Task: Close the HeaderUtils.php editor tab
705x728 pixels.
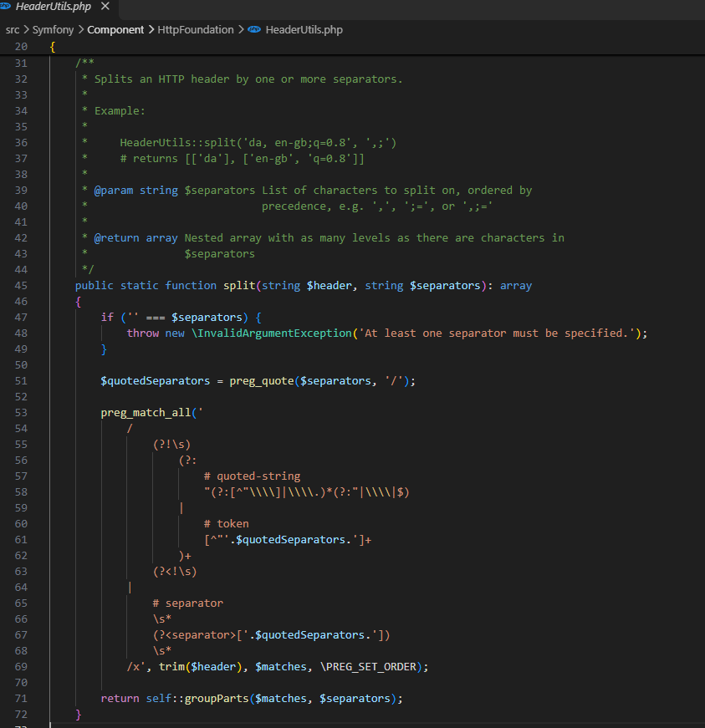Action: (105, 7)
